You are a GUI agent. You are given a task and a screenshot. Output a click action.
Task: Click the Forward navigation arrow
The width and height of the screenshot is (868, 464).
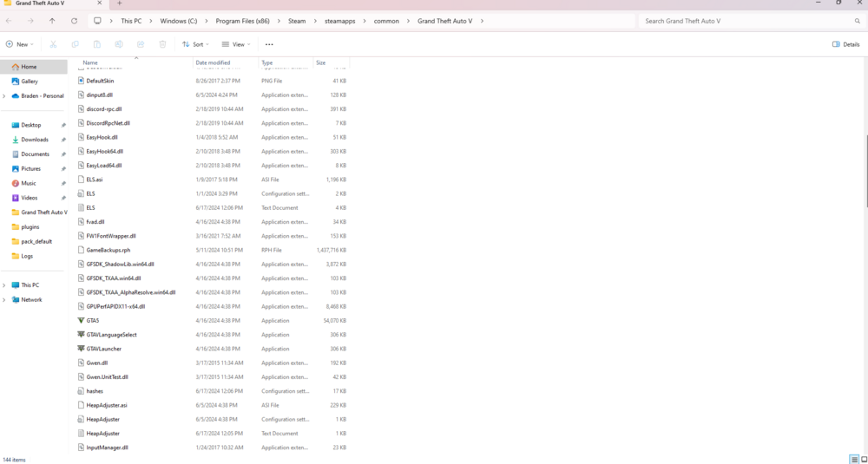coord(30,21)
